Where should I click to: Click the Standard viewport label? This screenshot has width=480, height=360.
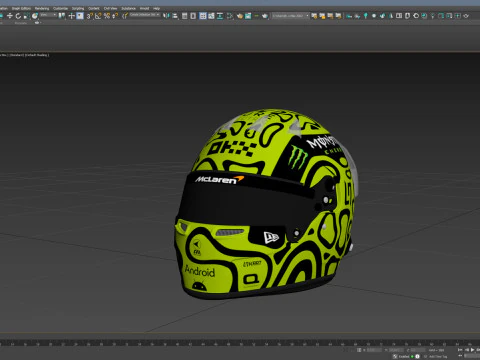coord(16,55)
